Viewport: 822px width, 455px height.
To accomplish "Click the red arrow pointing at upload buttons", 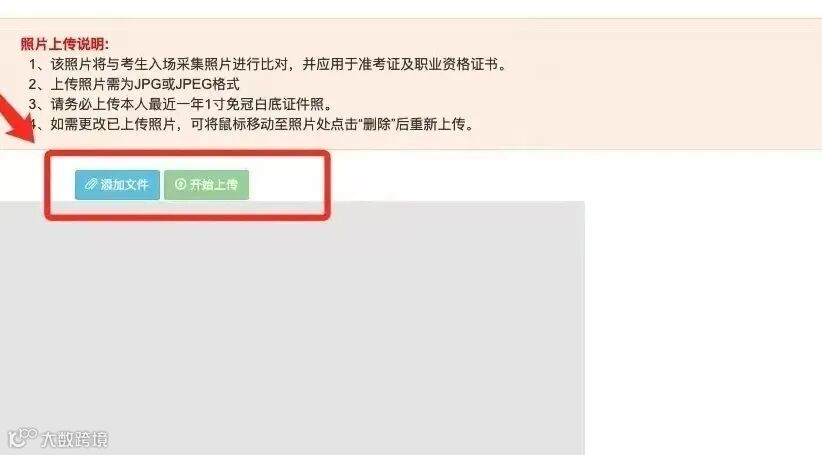I will point(16,122).
